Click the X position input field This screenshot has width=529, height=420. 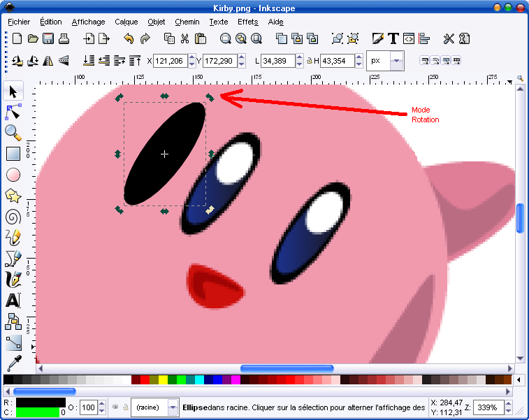171,61
